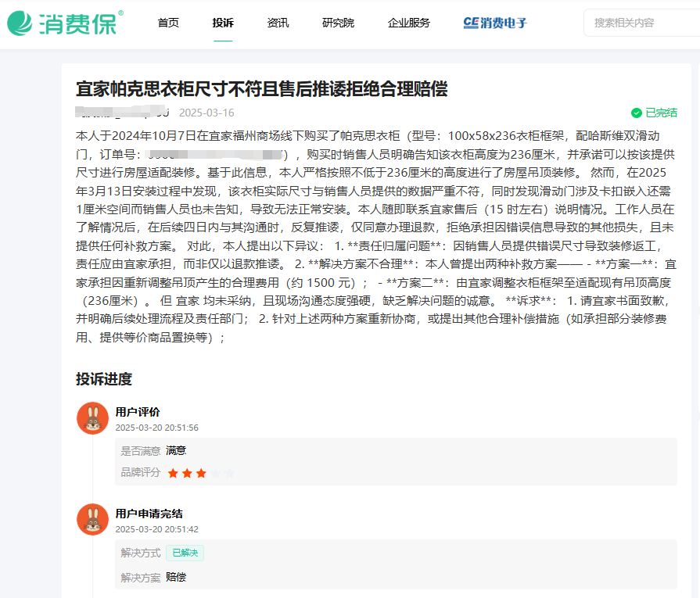This screenshot has width=700, height=598.
Task: Click the second orange star in 品牌评分
Action: (187, 473)
